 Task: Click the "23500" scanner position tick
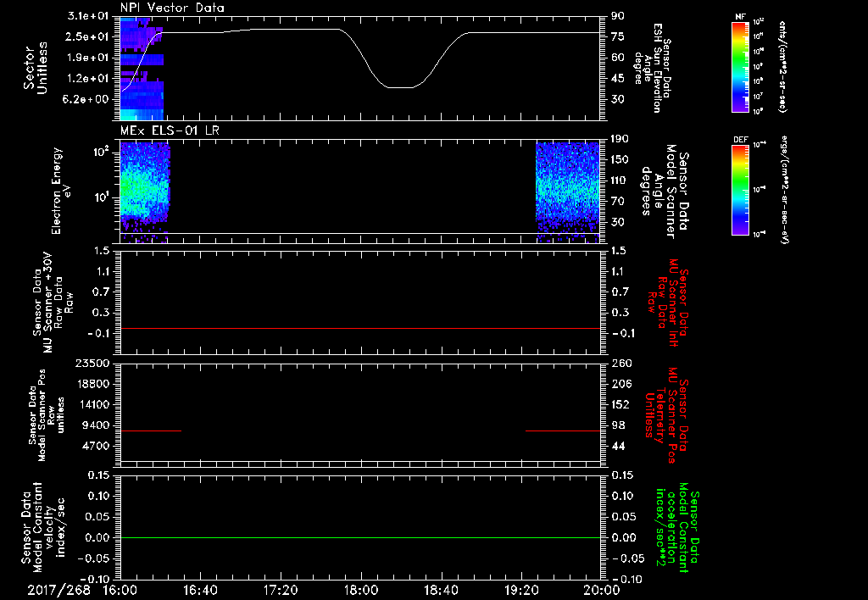pos(92,363)
